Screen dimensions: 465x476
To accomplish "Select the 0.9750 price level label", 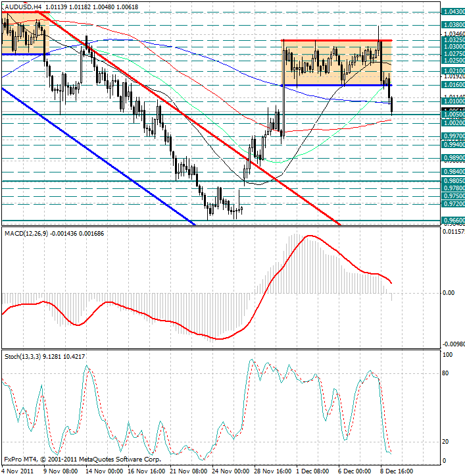I will pos(453,196).
